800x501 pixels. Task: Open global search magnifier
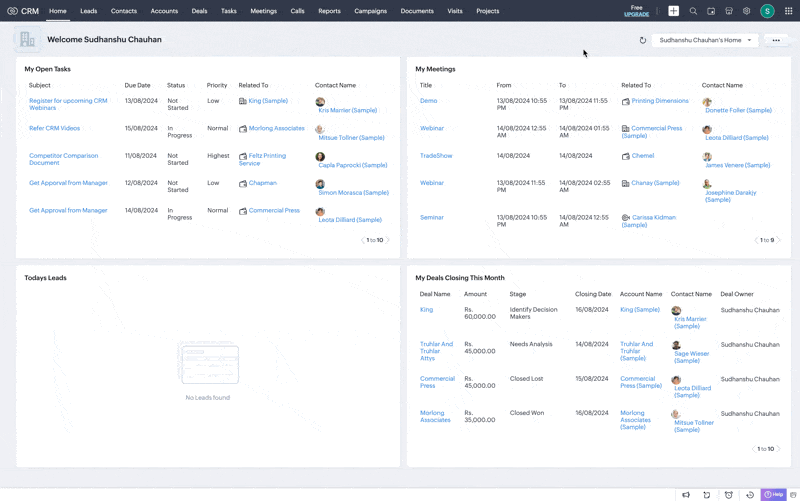coord(693,11)
